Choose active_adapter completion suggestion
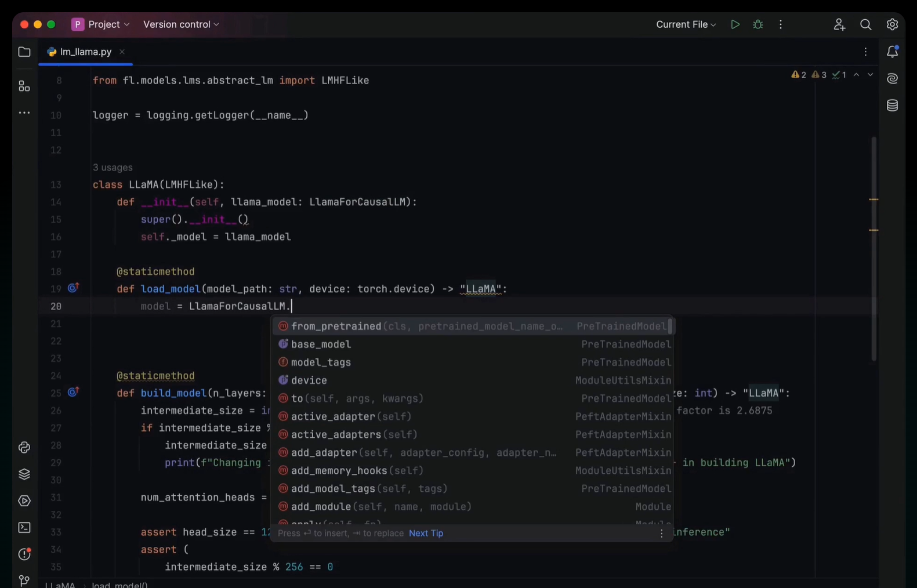This screenshot has height=588, width=917. tap(472, 416)
